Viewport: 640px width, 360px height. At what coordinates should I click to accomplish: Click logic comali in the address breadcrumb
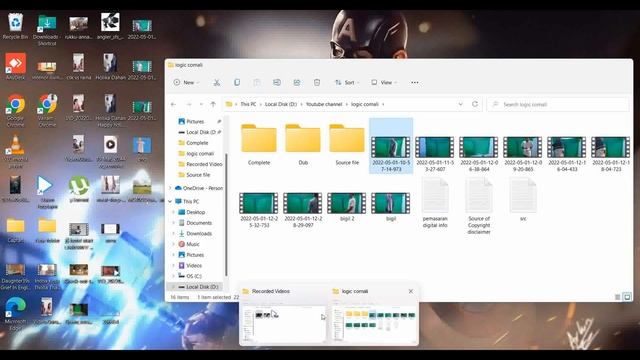pos(365,104)
